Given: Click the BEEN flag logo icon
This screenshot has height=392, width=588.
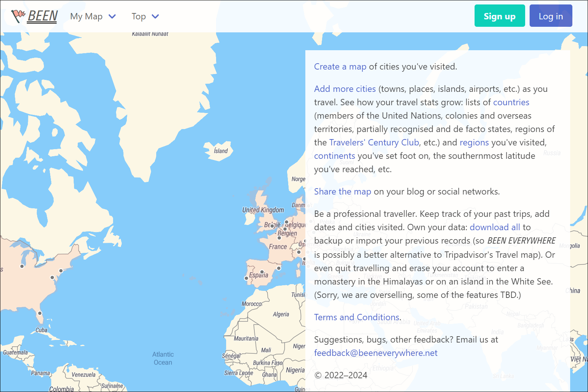Looking at the screenshot, I should pyautogui.click(x=18, y=16).
